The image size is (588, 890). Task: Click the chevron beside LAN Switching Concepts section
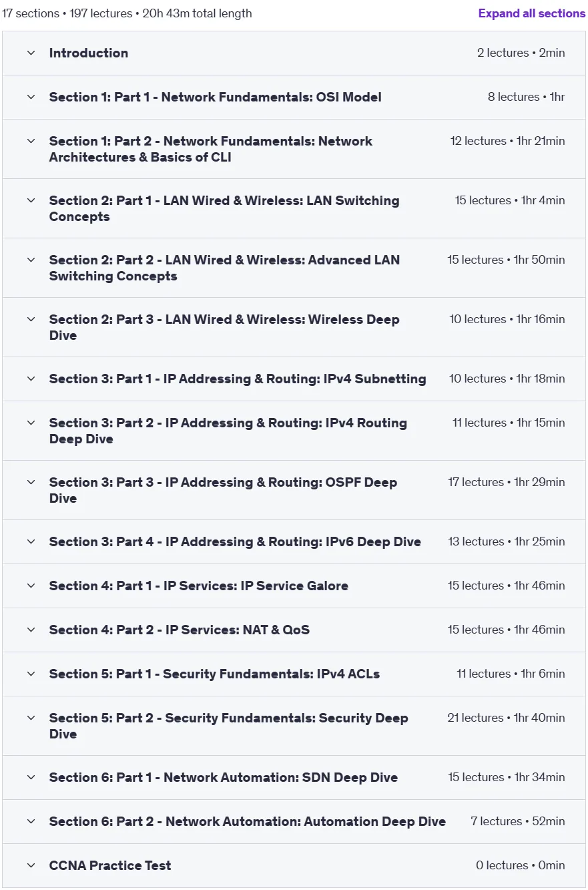point(31,200)
